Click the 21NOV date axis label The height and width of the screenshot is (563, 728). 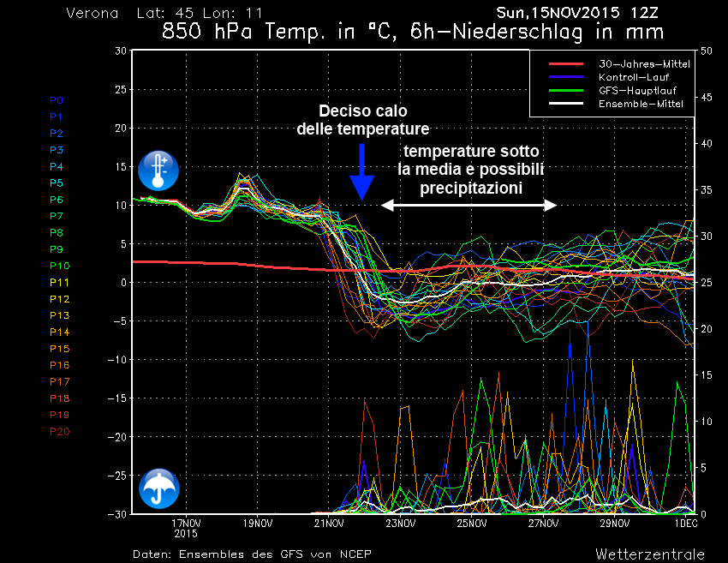329,524
